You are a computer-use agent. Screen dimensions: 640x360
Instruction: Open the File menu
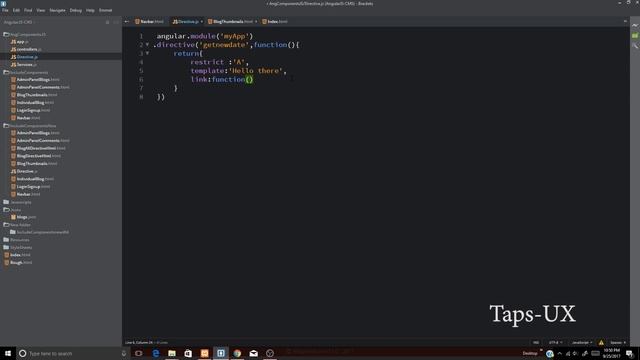(5, 10)
